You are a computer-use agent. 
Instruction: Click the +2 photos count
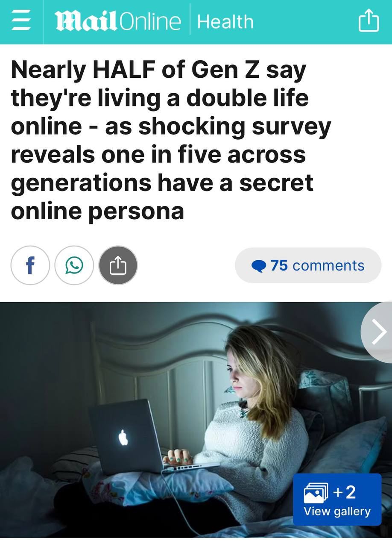(345, 492)
